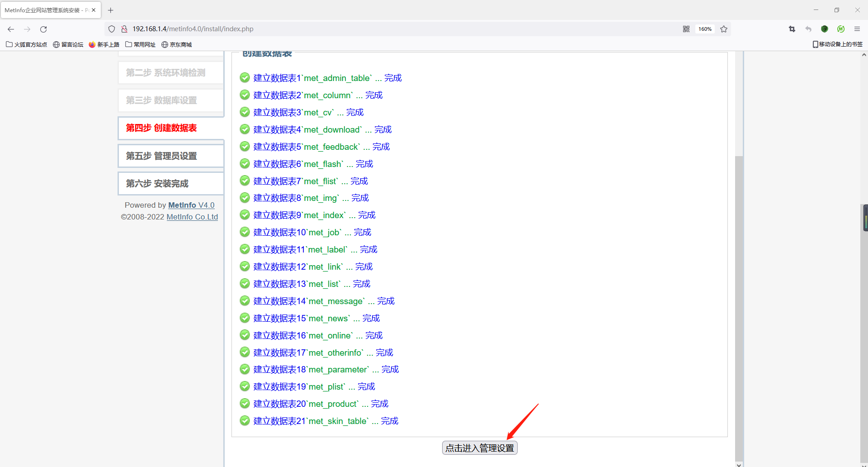Open the dark green circular extension icon
This screenshot has height=467, width=868.
(x=825, y=29)
